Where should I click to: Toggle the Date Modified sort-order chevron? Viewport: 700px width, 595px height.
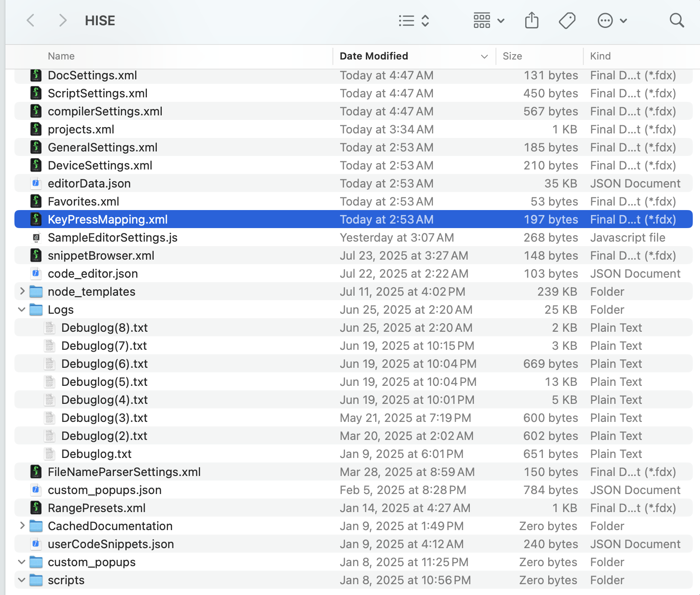485,57
